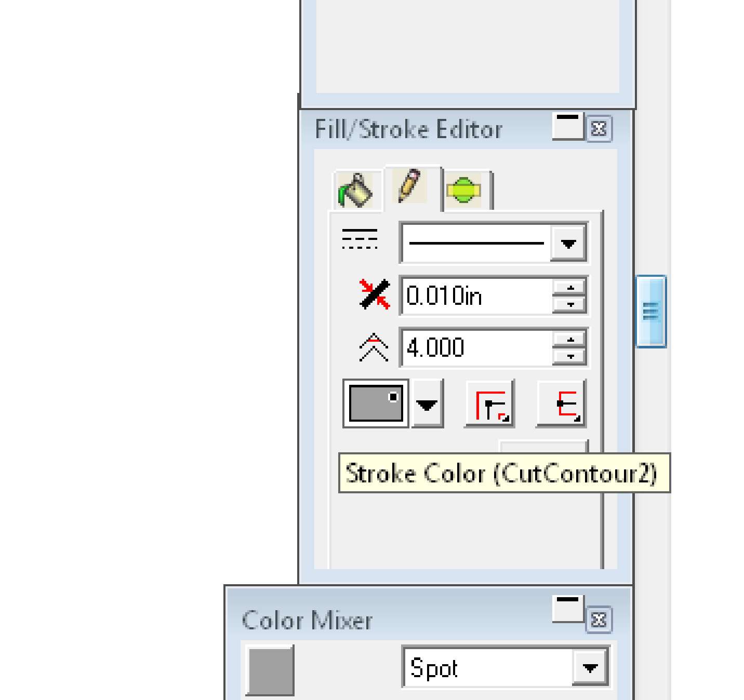This screenshot has height=700, width=744.
Task: Open the line style dropdown arrow
Action: coord(568,243)
